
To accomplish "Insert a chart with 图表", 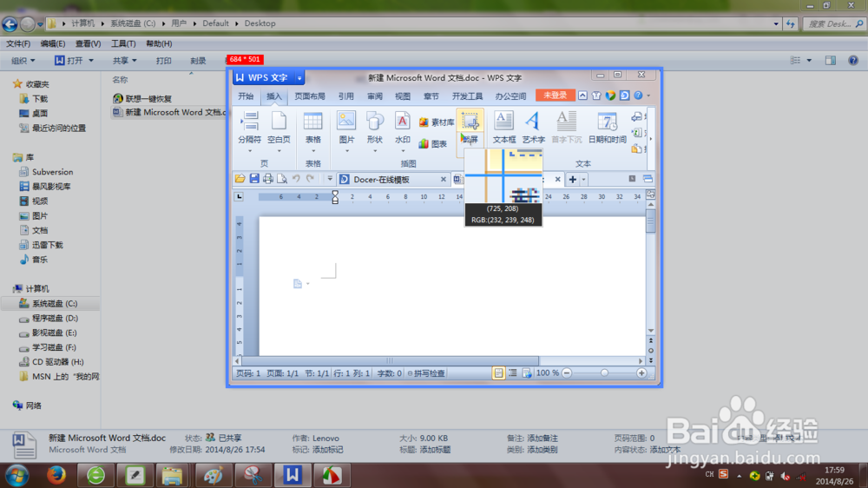I will [433, 143].
